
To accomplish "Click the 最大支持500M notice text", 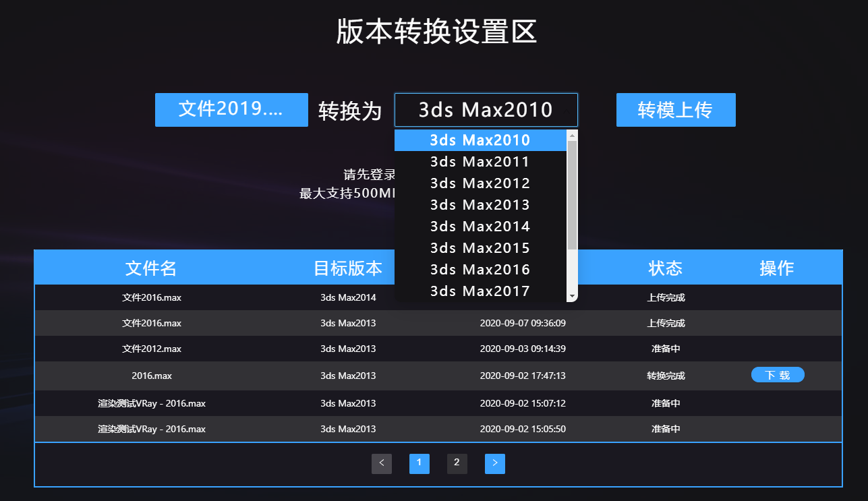I will click(347, 194).
